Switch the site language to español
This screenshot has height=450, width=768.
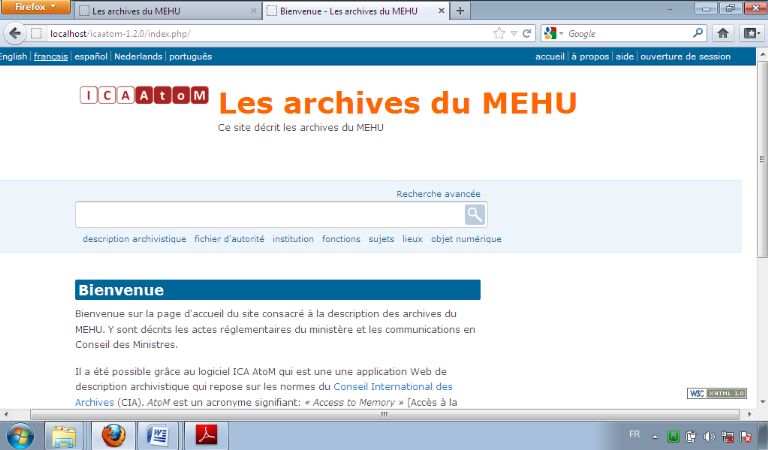tap(91, 56)
